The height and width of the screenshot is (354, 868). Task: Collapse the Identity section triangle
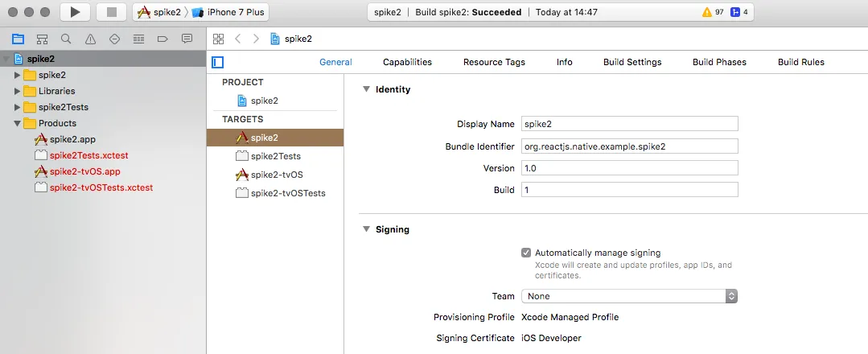[x=366, y=89]
